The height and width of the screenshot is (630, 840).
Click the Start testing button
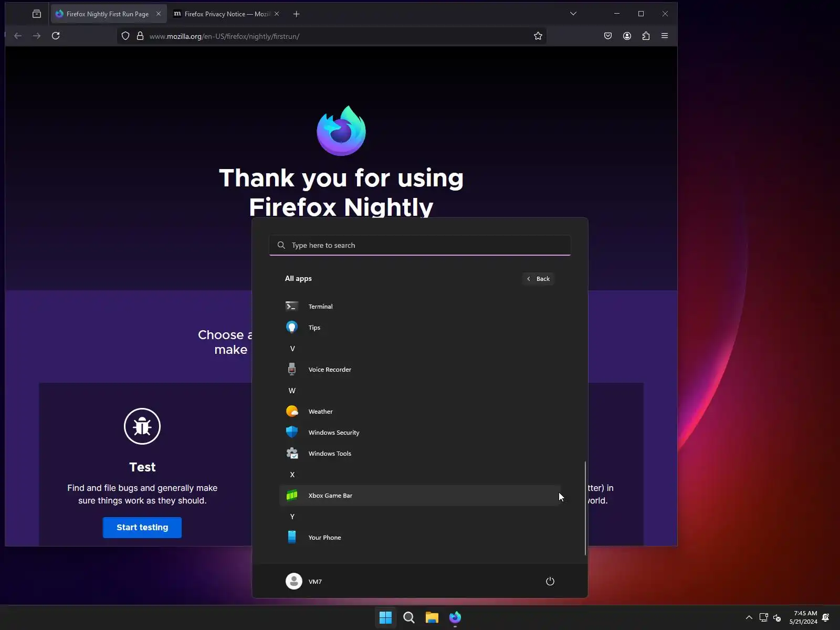[142, 527]
